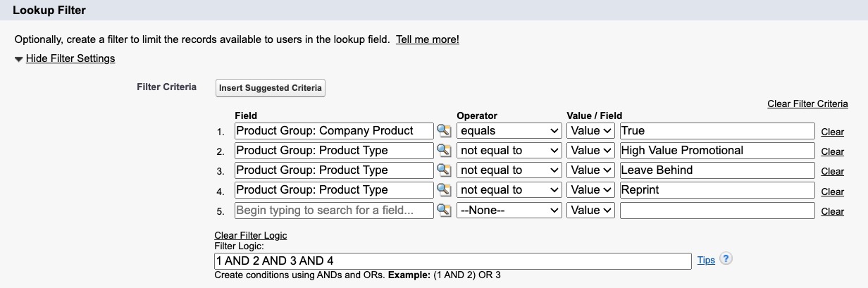This screenshot has width=868, height=288.
Task: Open the Value type dropdown in row 4
Action: pyautogui.click(x=590, y=190)
